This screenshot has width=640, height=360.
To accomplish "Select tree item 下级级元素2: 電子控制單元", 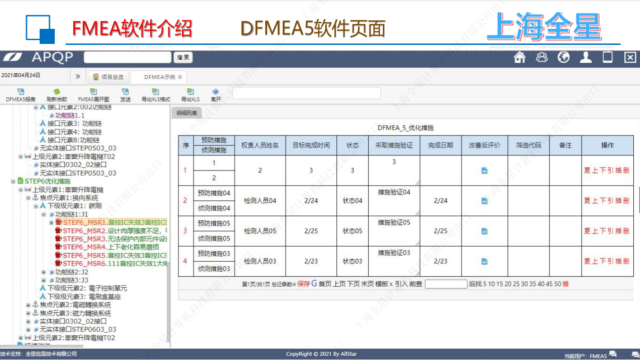I will (x=84, y=288).
